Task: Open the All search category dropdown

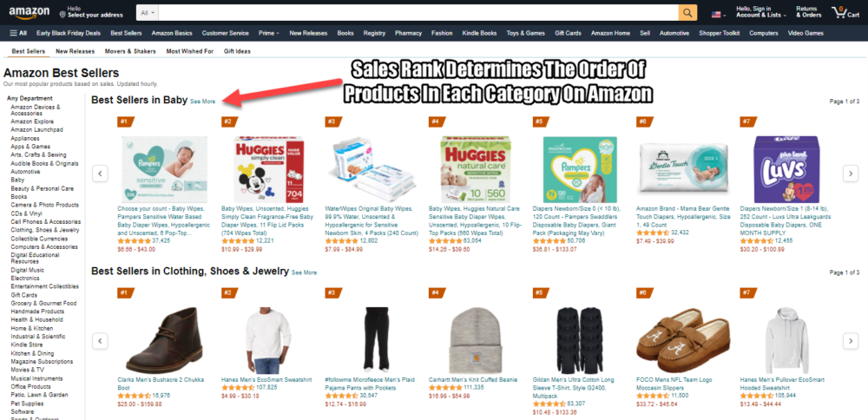Action: tap(148, 12)
